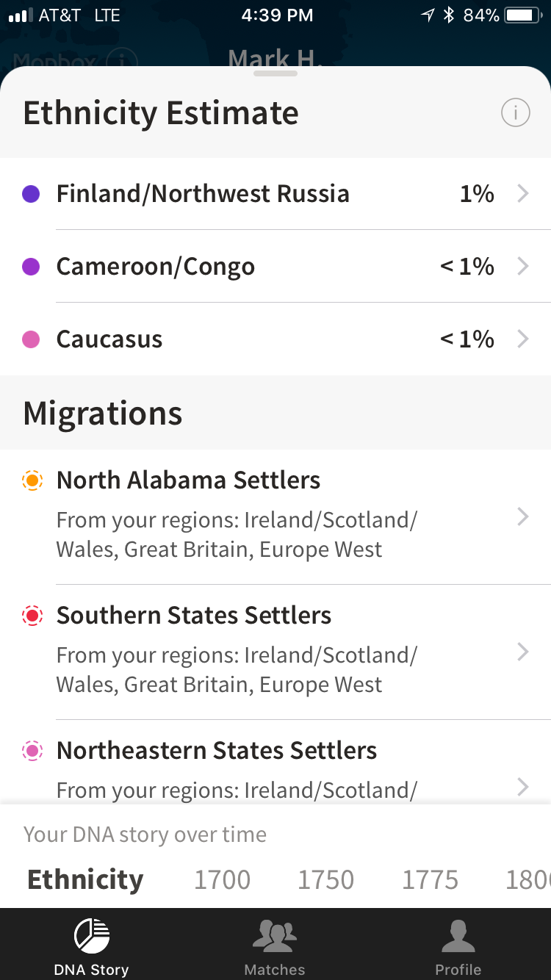Tap the Cameroon/Congo violet color dot

click(31, 266)
